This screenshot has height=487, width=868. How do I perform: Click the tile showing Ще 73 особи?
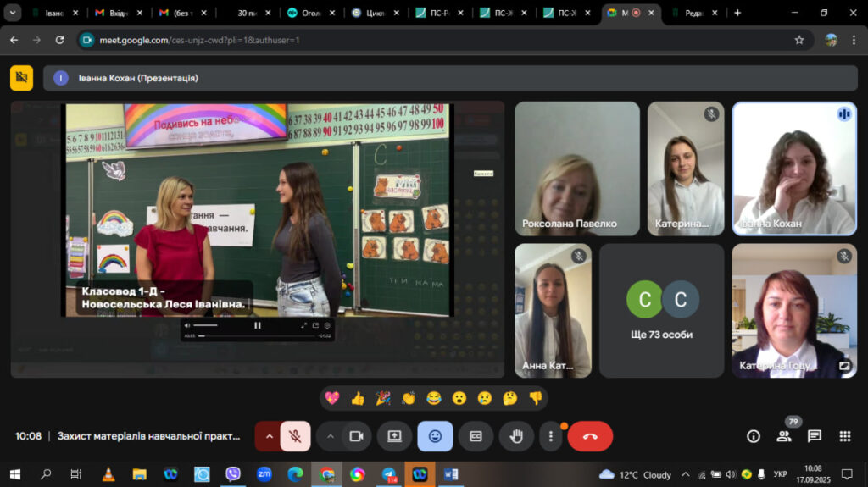[x=661, y=311]
